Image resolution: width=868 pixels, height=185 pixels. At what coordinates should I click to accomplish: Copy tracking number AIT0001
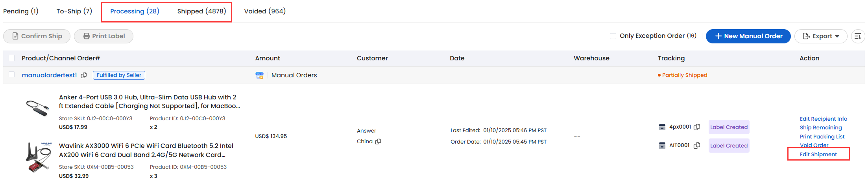point(697,146)
